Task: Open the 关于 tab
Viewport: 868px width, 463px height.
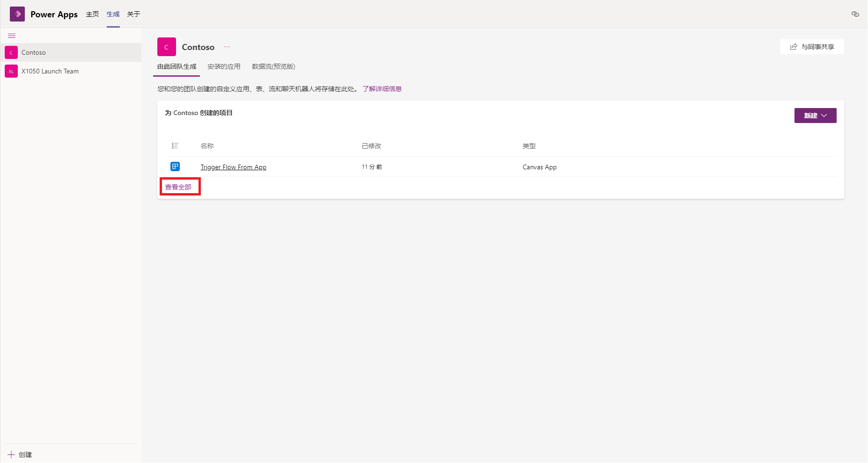Action: 133,14
